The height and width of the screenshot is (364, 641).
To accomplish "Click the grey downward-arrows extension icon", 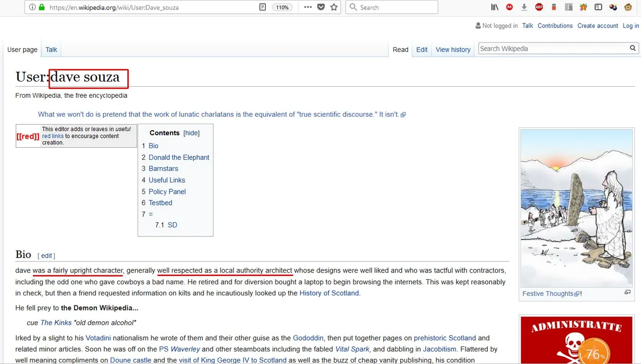I will click(x=569, y=8).
